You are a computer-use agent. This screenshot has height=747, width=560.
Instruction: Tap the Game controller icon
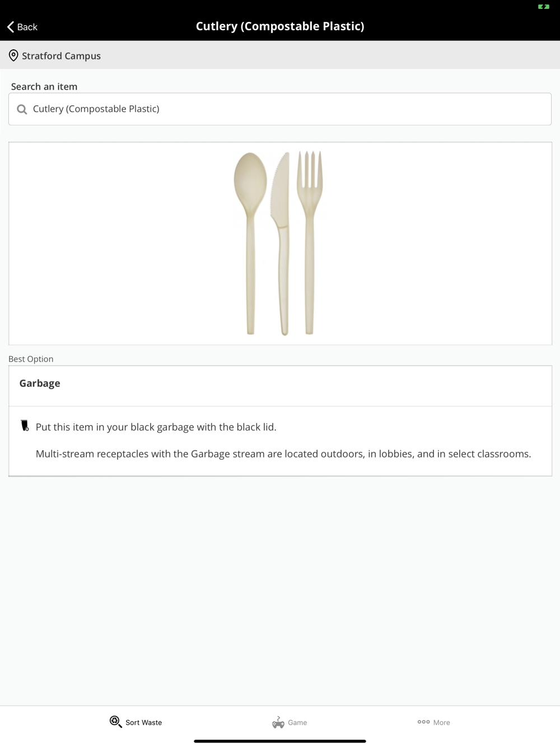278,722
